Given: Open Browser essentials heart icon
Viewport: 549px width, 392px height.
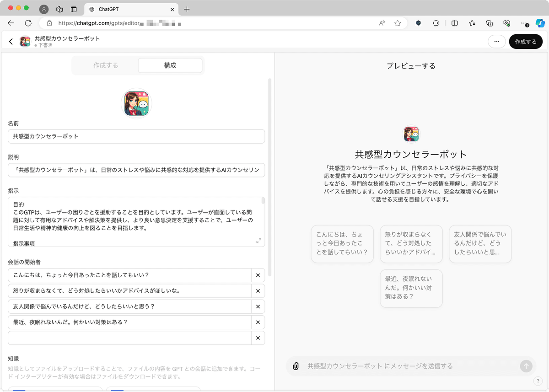Looking at the screenshot, I should point(507,23).
